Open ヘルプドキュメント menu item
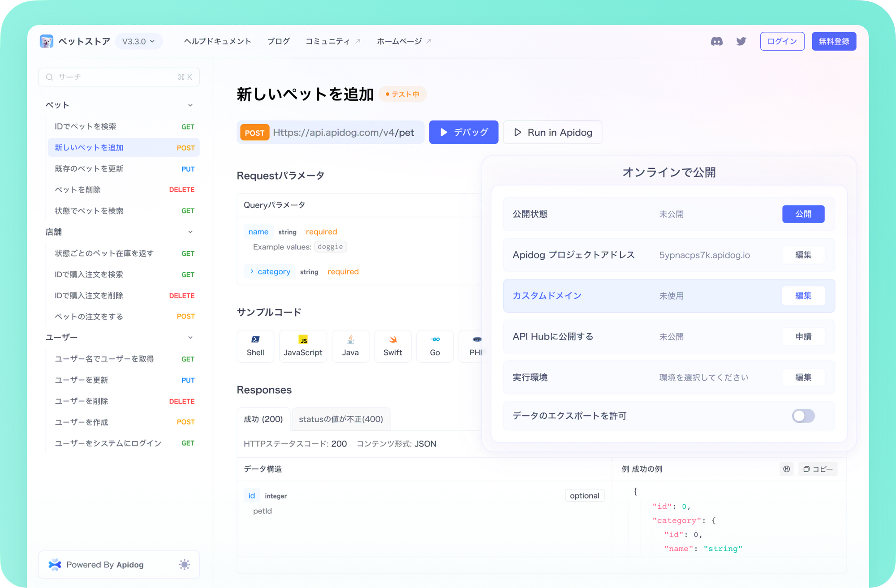 [217, 41]
